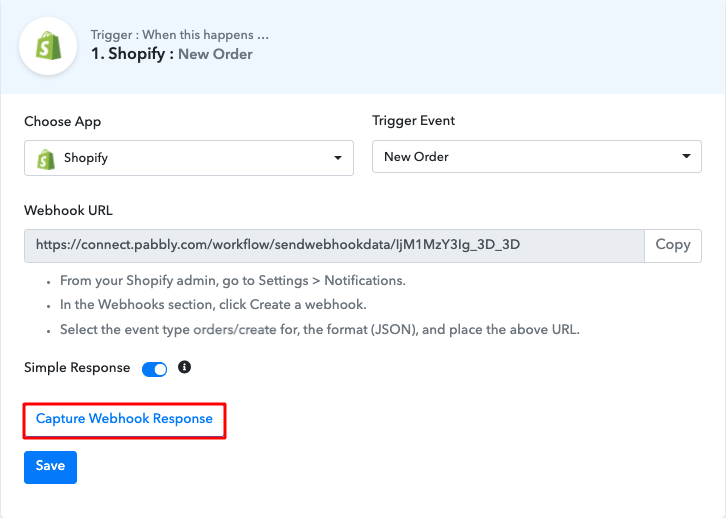Click instruction 'In the Webhooks section, click Create a webhook'
Screen dimensions: 726x518
click(x=213, y=305)
